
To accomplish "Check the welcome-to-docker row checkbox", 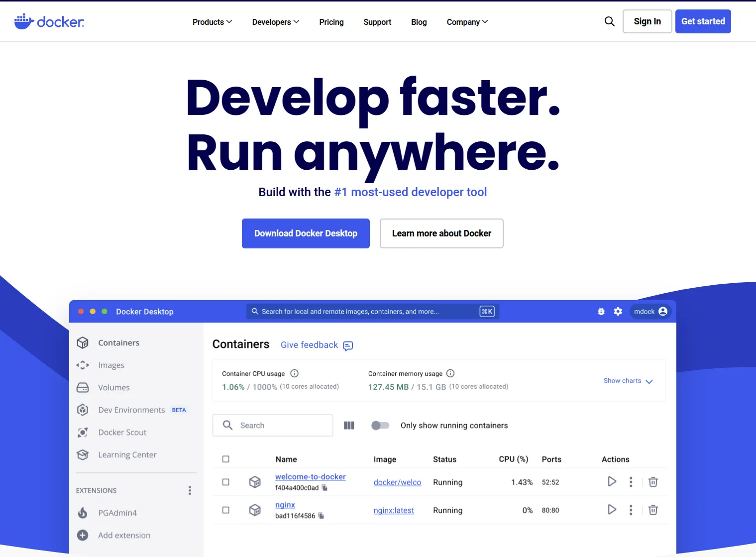I will coord(225,482).
